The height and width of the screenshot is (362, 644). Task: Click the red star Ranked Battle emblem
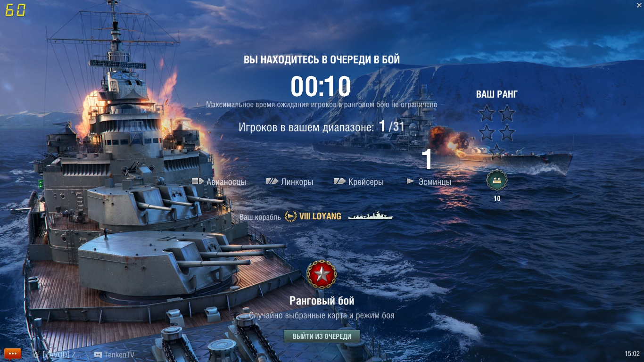coord(322,274)
